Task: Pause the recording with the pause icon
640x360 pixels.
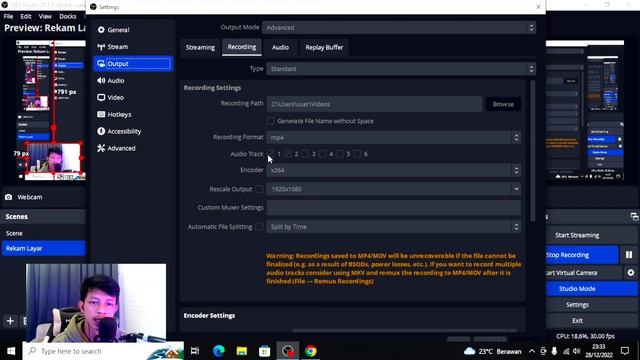Action: click(629, 255)
